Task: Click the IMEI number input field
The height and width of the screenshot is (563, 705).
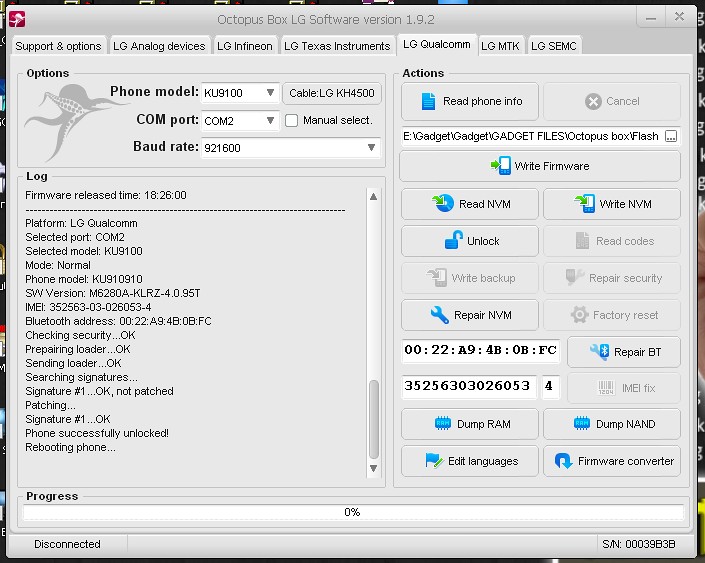Action: [x=469, y=386]
